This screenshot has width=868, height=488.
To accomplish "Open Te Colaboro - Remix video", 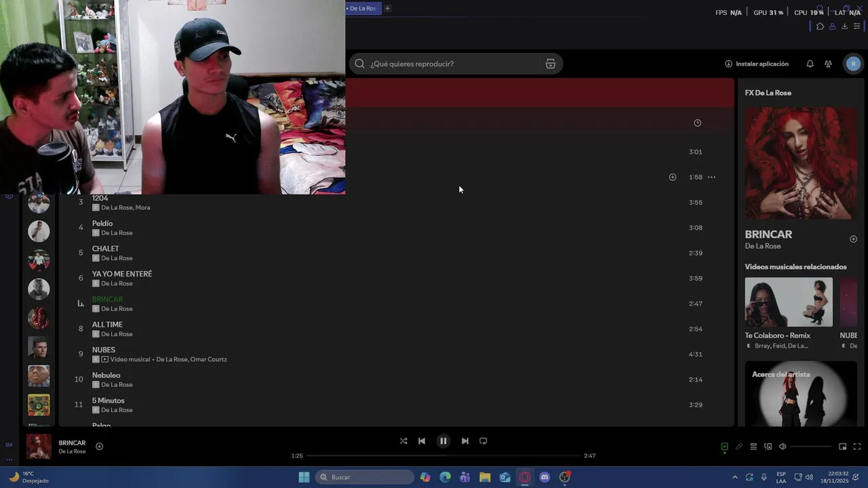I will 789,302.
